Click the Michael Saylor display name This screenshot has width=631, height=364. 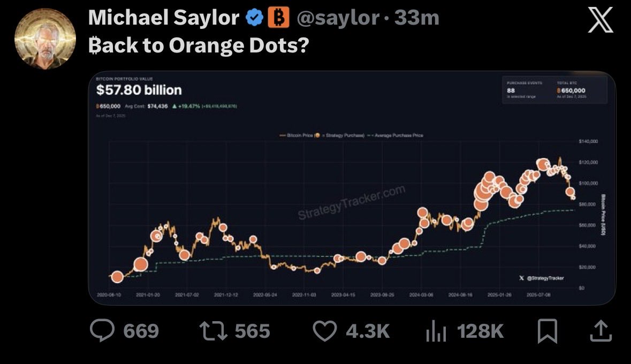click(163, 18)
